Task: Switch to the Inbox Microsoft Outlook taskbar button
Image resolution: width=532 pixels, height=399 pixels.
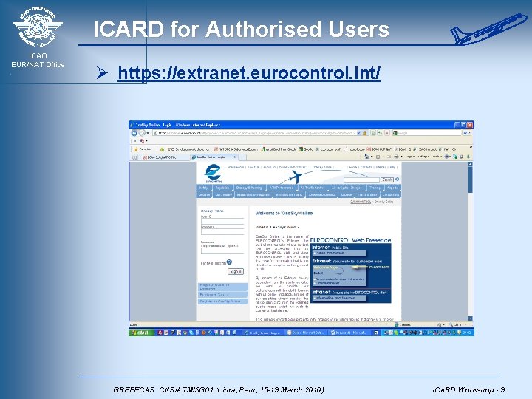Action: 306,332
